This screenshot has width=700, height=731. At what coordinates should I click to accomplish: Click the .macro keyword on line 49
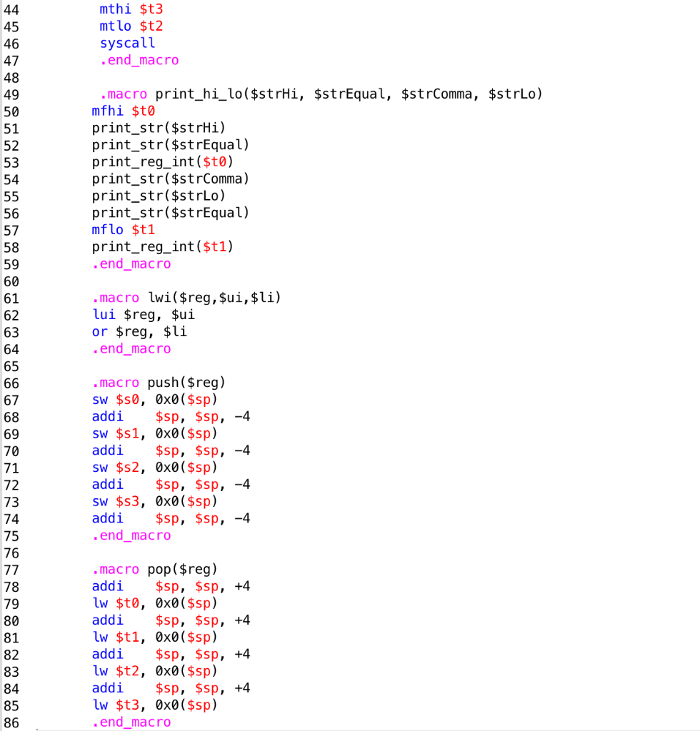pyautogui.click(x=124, y=94)
